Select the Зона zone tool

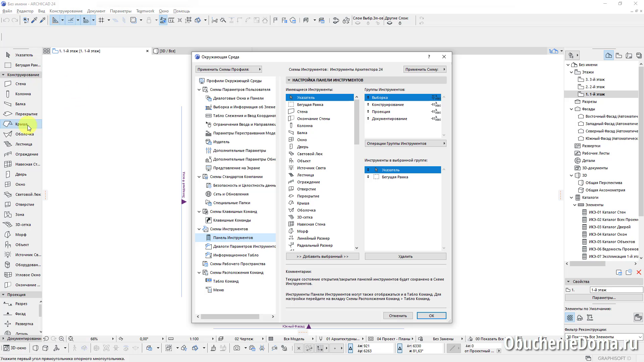[19, 215]
